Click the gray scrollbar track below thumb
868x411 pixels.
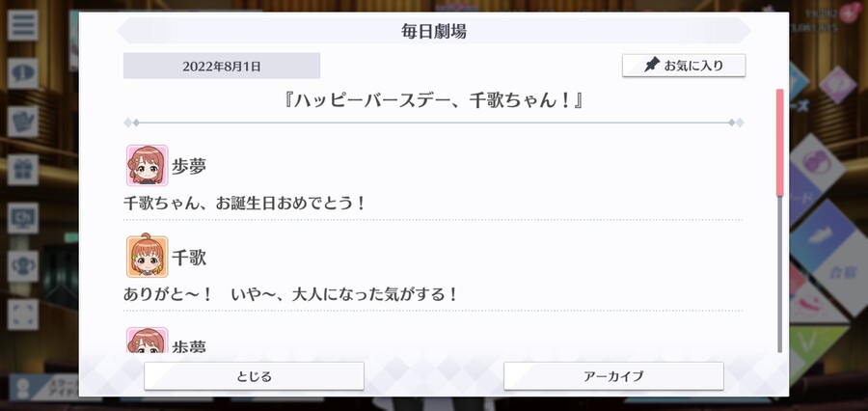point(779,274)
